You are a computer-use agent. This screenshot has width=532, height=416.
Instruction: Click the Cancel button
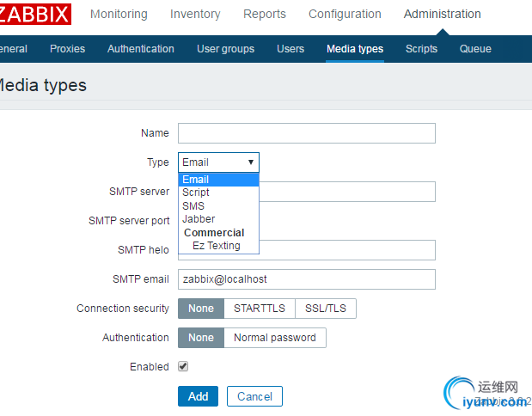click(254, 396)
